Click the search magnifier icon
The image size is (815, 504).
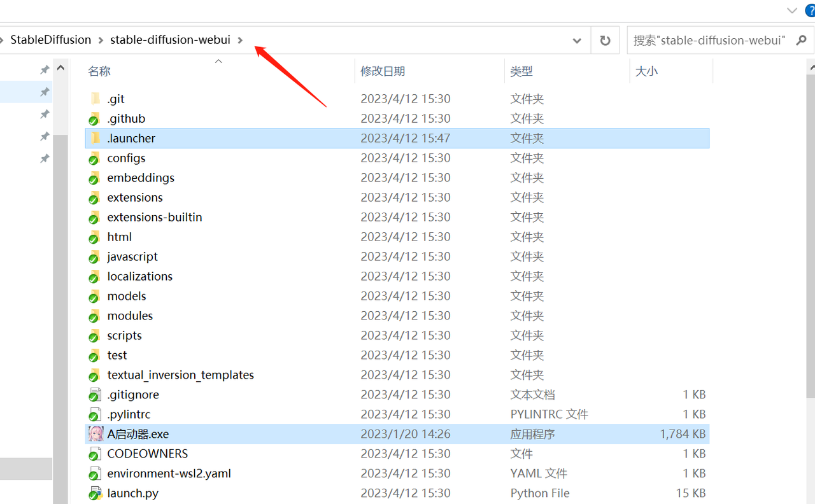click(x=801, y=40)
